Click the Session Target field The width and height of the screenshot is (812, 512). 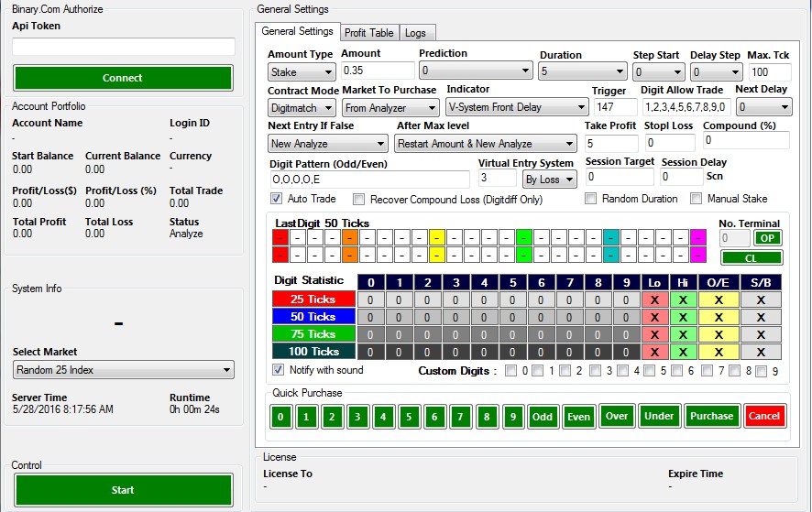coord(620,177)
